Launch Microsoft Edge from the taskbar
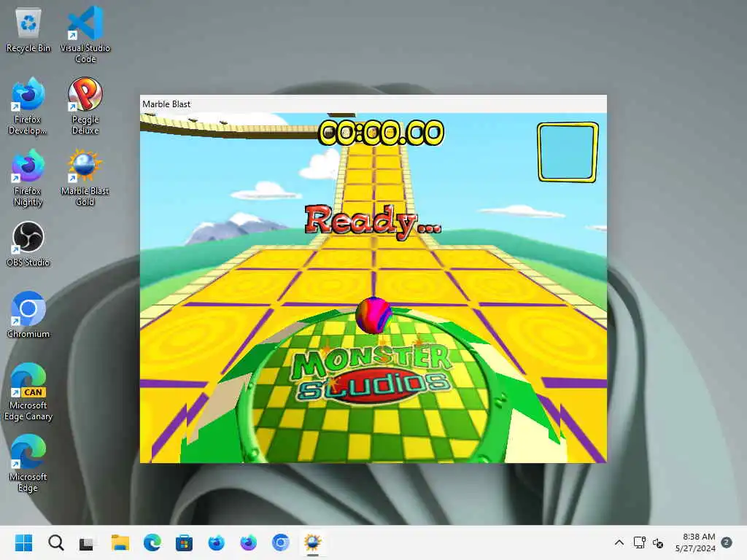 pos(152,542)
